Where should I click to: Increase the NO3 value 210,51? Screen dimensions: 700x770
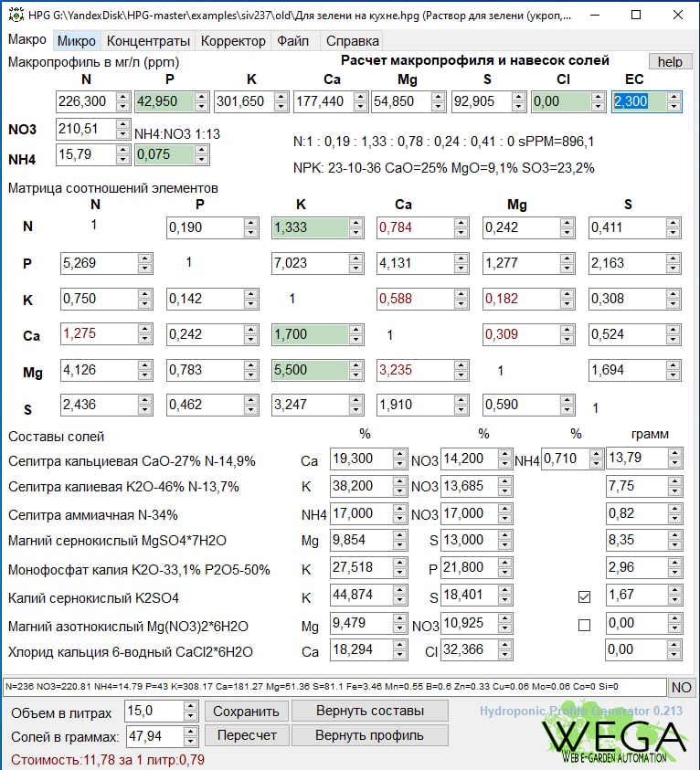point(123,124)
